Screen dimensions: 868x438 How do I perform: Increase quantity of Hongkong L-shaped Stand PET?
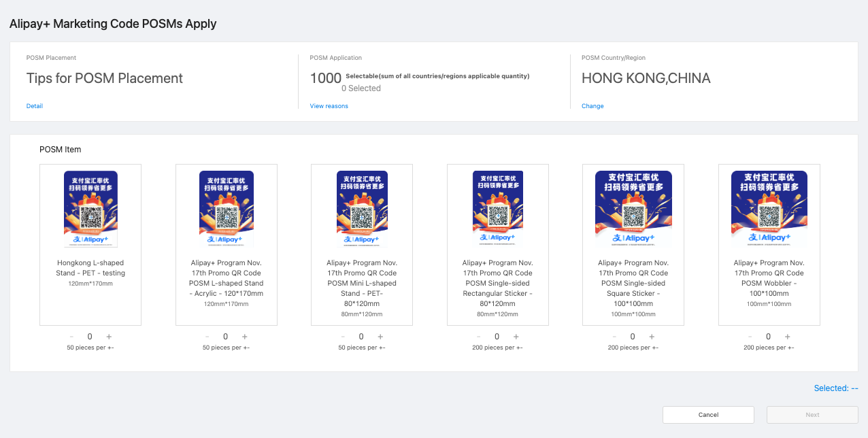108,336
